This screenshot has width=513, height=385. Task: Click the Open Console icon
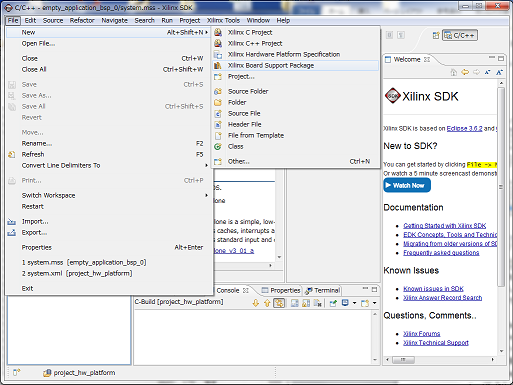click(365, 303)
